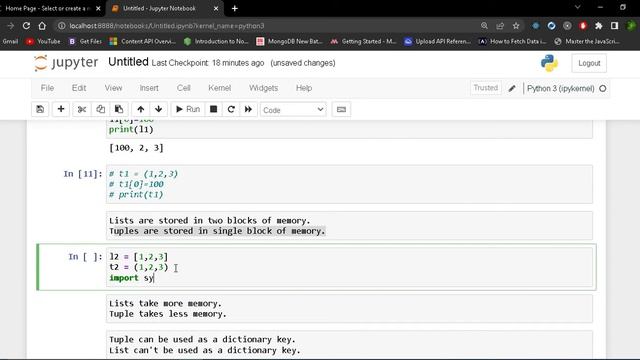This screenshot has width=640, height=360.
Task: Click the output text [100, 2, 3]
Action: 136,148
